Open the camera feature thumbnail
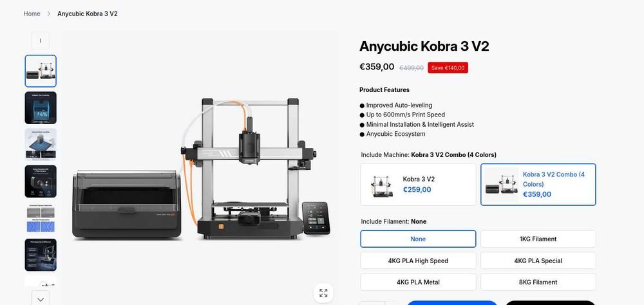The width and height of the screenshot is (644, 305). pyautogui.click(x=41, y=181)
